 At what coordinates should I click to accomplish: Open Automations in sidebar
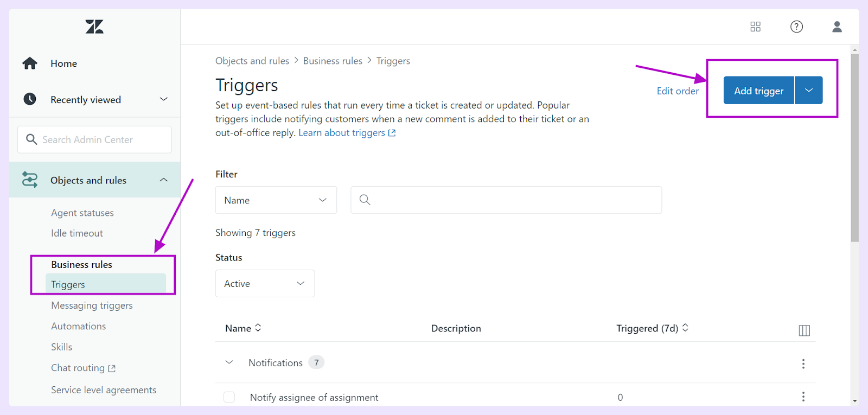pos(79,326)
